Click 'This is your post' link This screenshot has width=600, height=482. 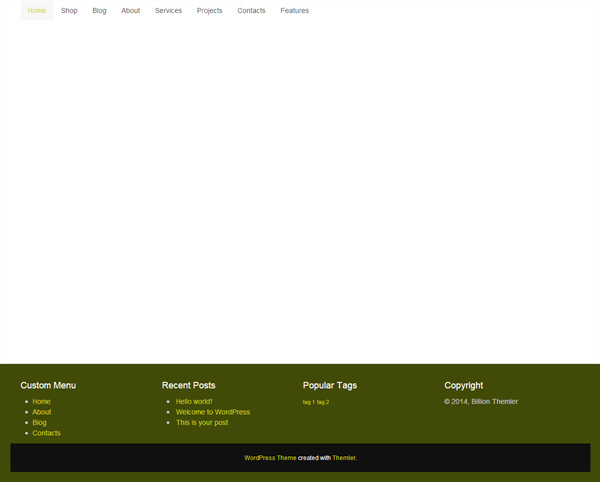point(202,422)
